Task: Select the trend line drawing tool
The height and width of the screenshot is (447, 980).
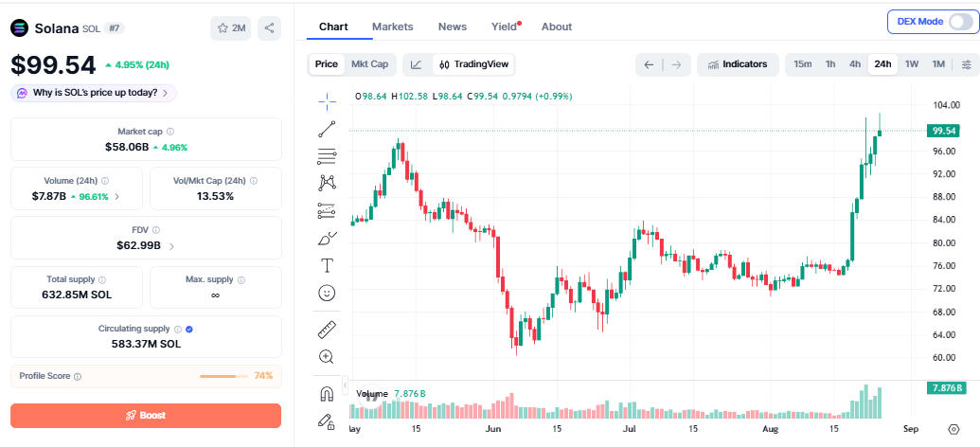Action: [327, 129]
